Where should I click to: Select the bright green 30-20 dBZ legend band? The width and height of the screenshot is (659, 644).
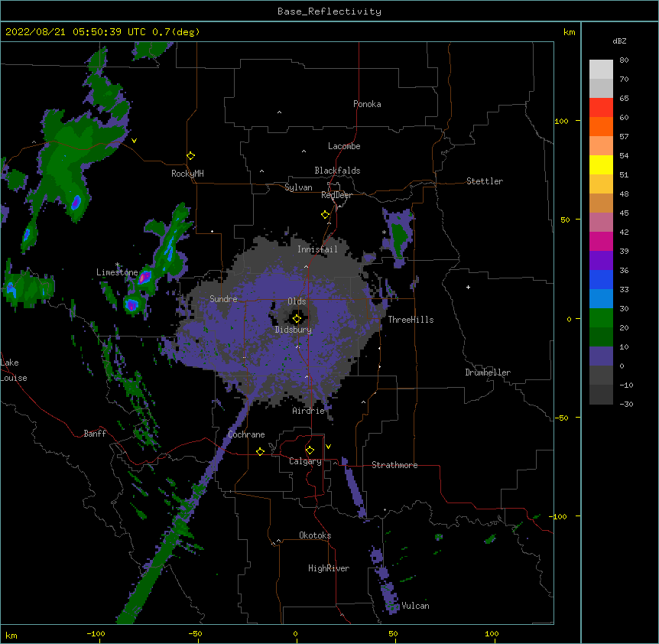point(601,318)
